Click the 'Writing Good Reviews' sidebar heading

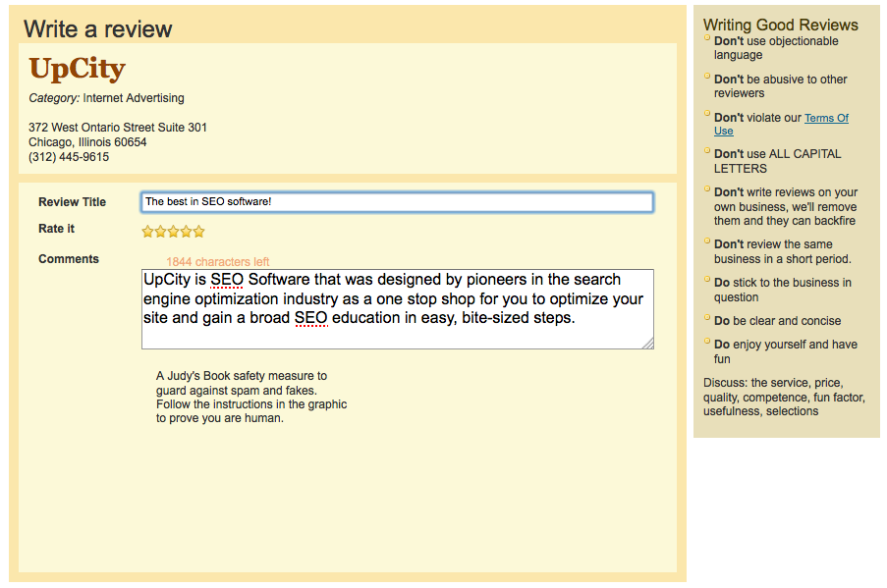pyautogui.click(x=781, y=25)
